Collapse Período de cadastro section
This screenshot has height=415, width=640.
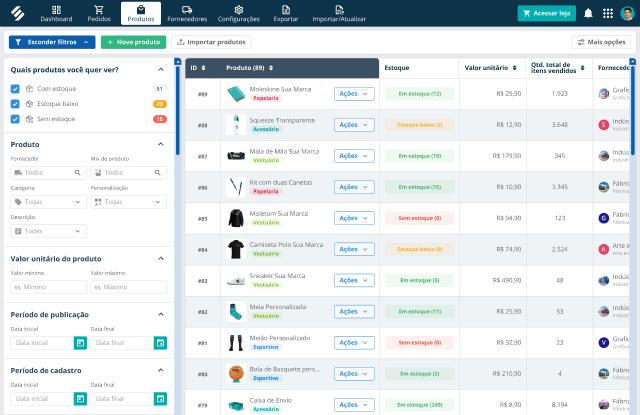[x=161, y=370]
